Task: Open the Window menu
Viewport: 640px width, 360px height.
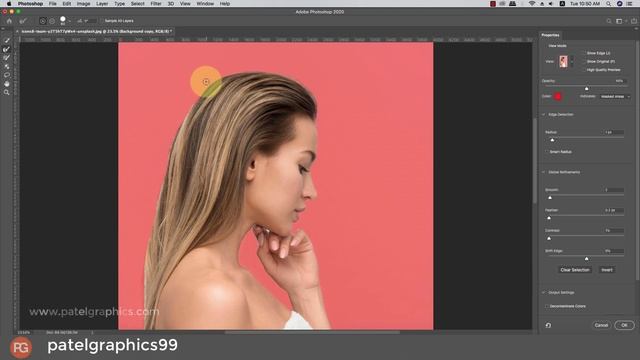Action: click(x=205, y=4)
